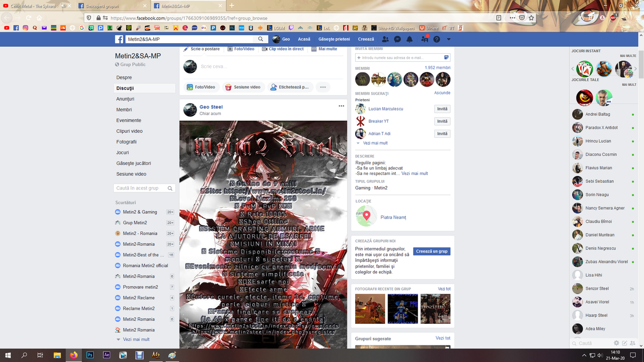Switch to the 'Descoperă grupuri' browser tab
Viewport: 644px width, 362px height.
[113, 6]
